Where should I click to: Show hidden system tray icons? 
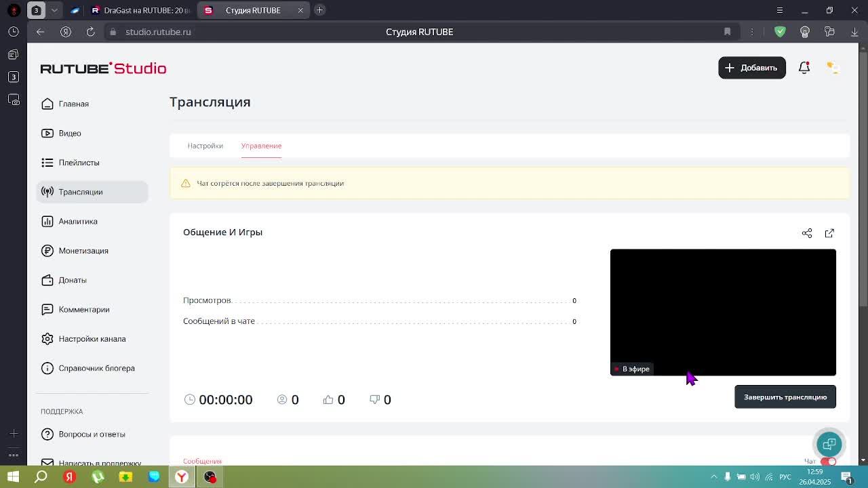[713, 477]
